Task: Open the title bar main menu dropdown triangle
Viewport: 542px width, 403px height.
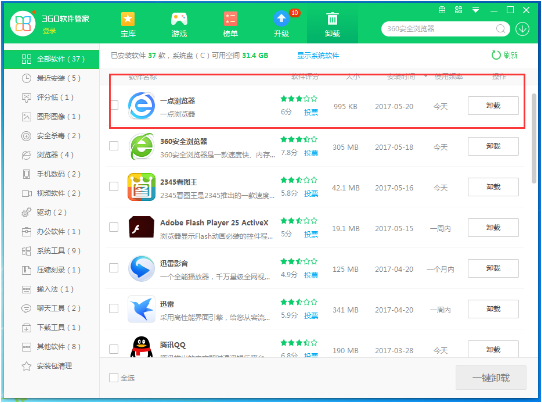Action: pos(476,10)
